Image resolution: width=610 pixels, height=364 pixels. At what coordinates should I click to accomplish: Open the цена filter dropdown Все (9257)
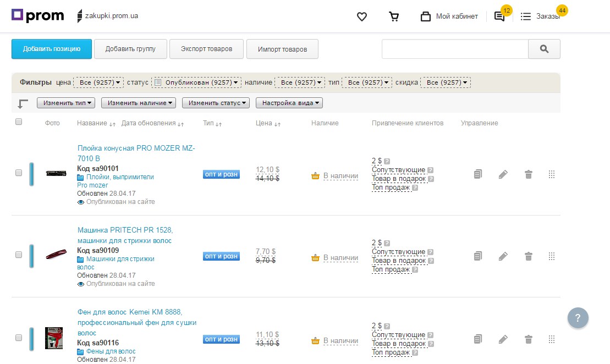tap(98, 82)
